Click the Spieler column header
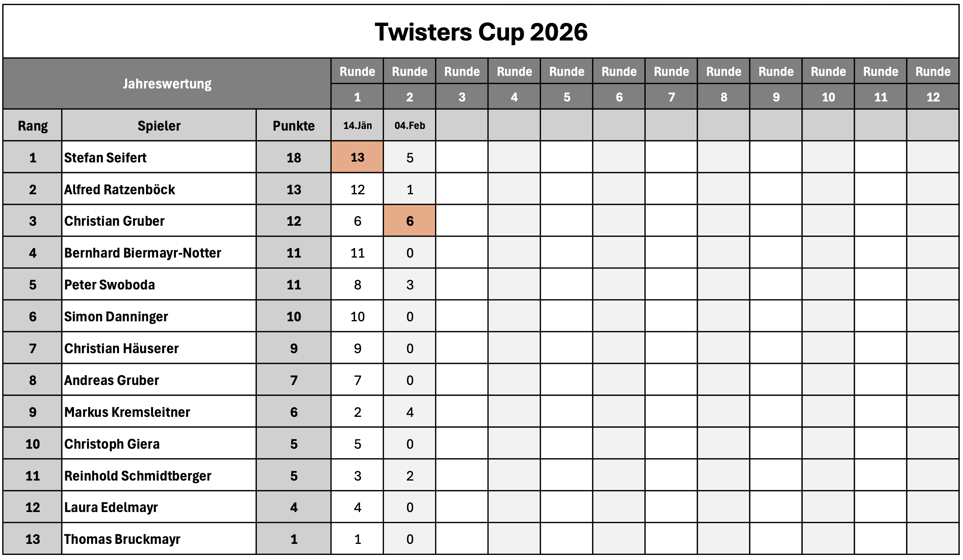 (x=159, y=126)
